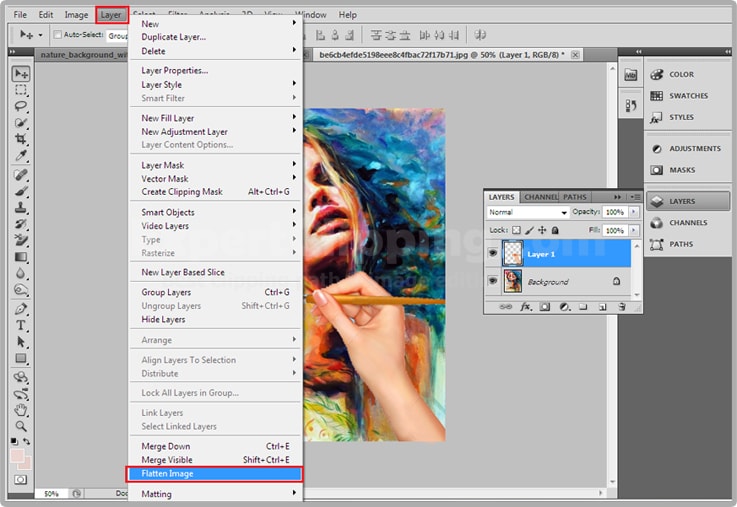Image resolution: width=737 pixels, height=507 pixels.
Task: Hide the Background layer eye icon
Action: point(493,281)
